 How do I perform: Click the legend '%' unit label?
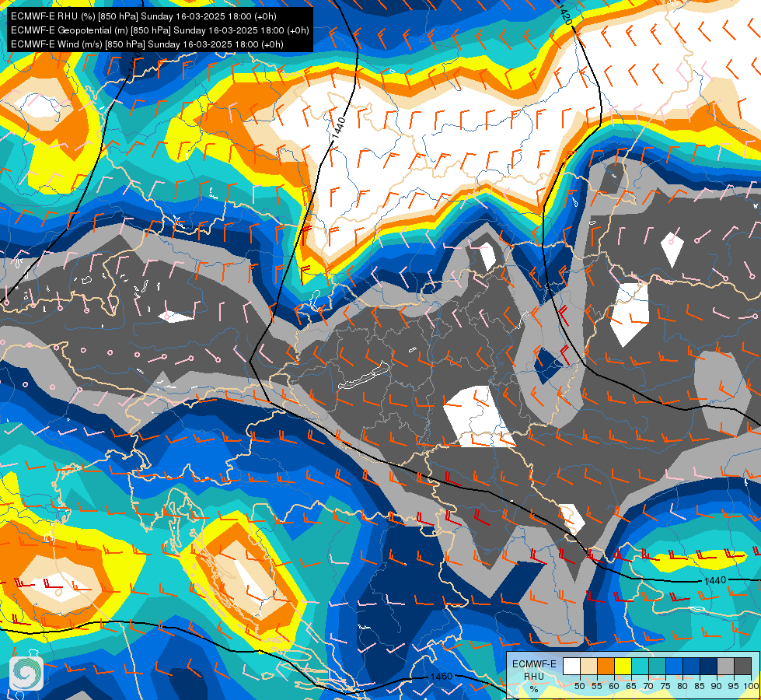click(x=534, y=689)
